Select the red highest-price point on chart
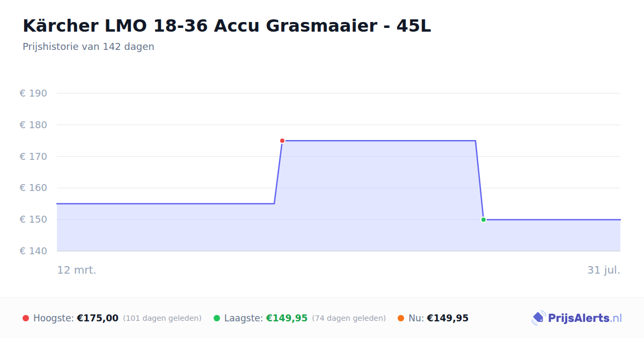This screenshot has height=338, width=644. pyautogui.click(x=282, y=141)
